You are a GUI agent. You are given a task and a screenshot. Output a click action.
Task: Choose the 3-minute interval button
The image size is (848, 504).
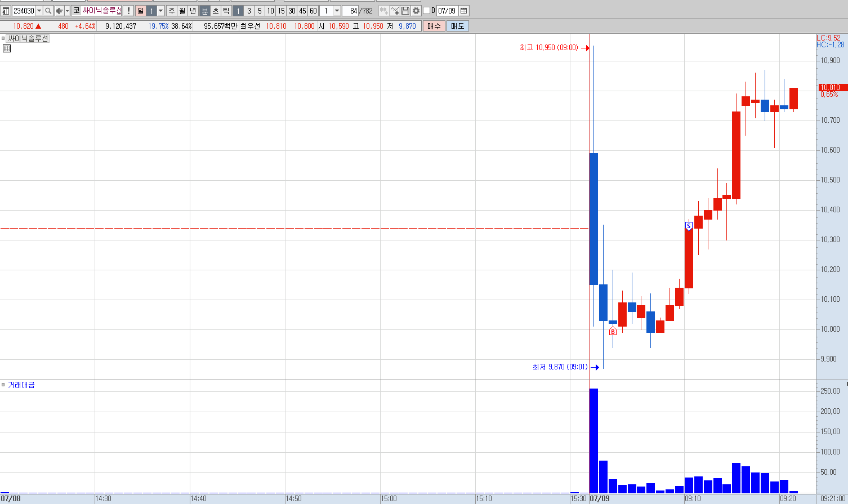(249, 11)
